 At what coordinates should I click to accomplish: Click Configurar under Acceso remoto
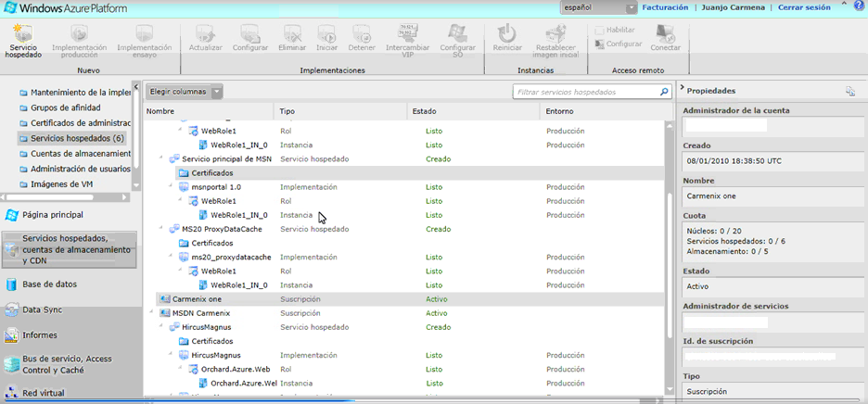(619, 44)
